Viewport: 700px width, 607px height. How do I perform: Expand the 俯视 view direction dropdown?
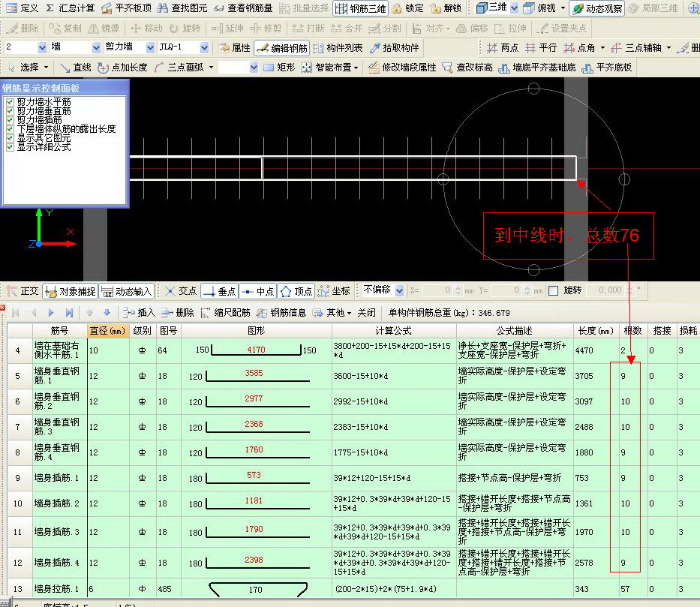[x=563, y=8]
